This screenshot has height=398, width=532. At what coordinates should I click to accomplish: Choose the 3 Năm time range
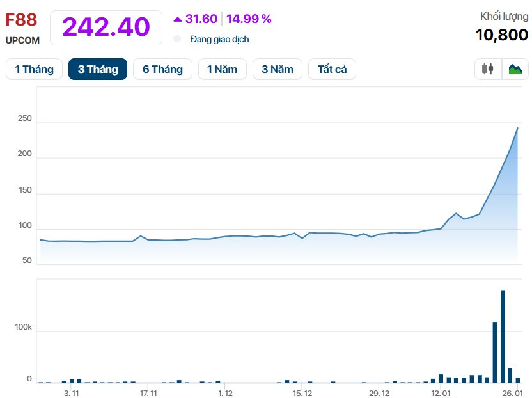[278, 69]
